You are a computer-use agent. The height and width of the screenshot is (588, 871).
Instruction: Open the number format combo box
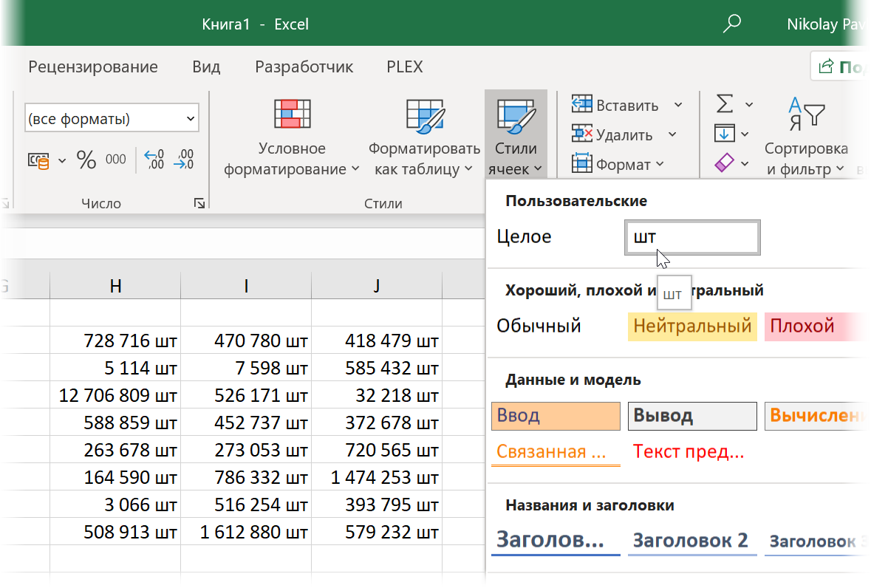pos(112,117)
